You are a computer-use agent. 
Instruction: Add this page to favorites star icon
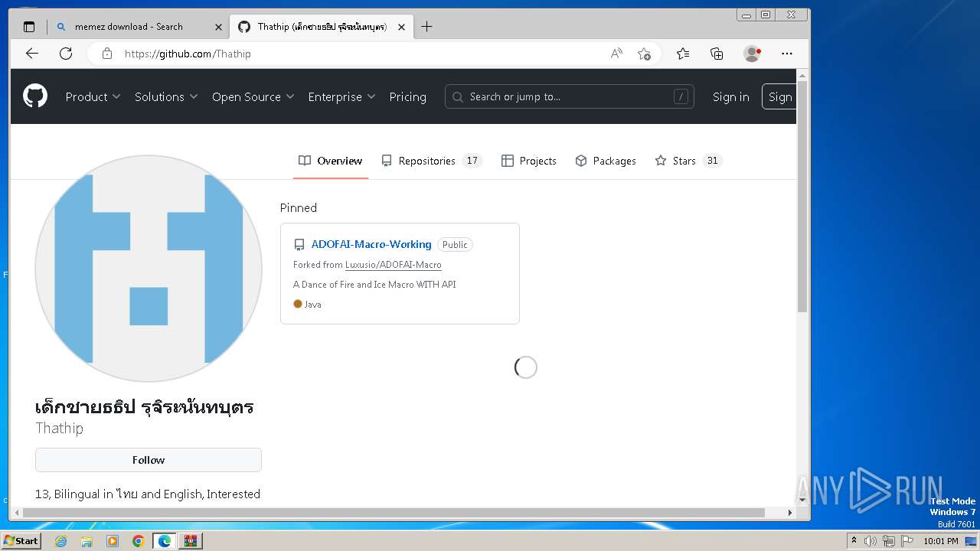tap(644, 54)
